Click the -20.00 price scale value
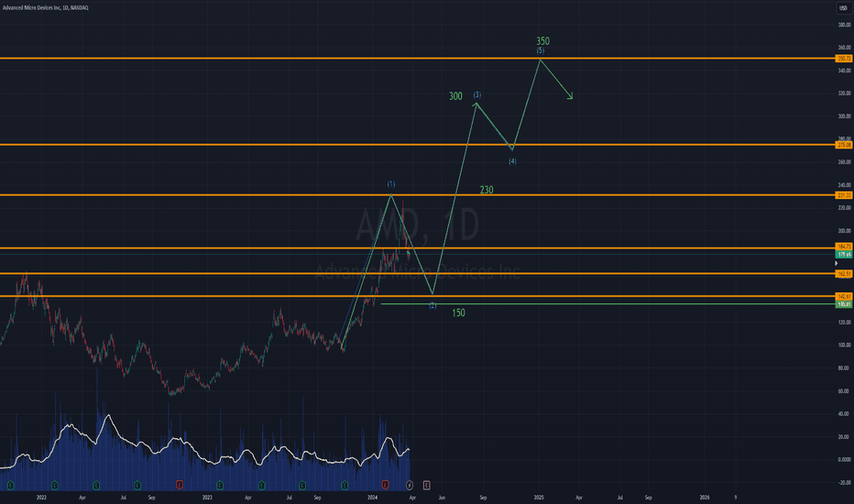The height and width of the screenshot is (504, 854). tap(844, 483)
